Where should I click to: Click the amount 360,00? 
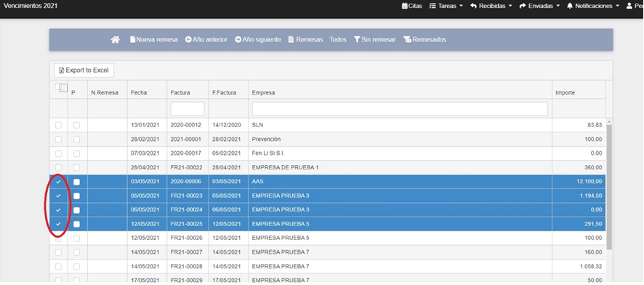tap(593, 167)
